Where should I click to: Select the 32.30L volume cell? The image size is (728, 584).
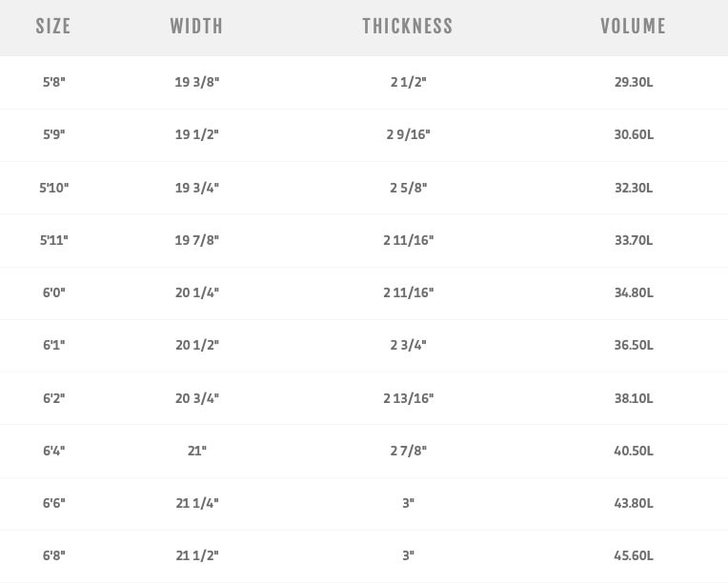tap(634, 188)
